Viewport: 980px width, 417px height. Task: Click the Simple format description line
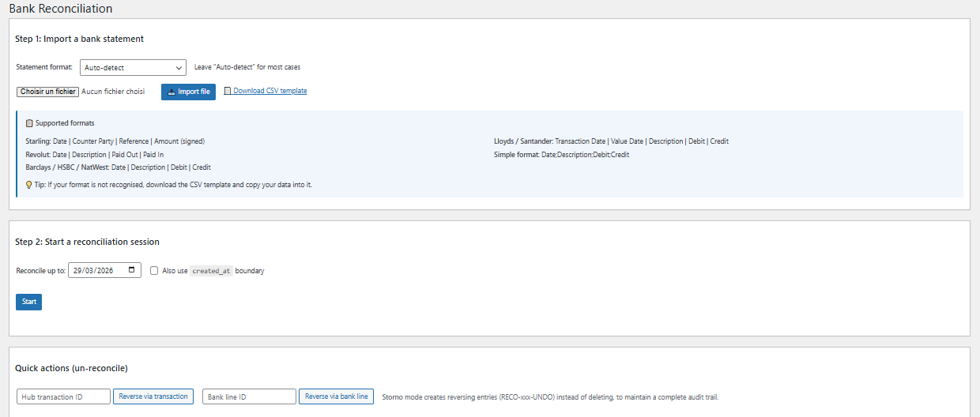[x=562, y=155]
